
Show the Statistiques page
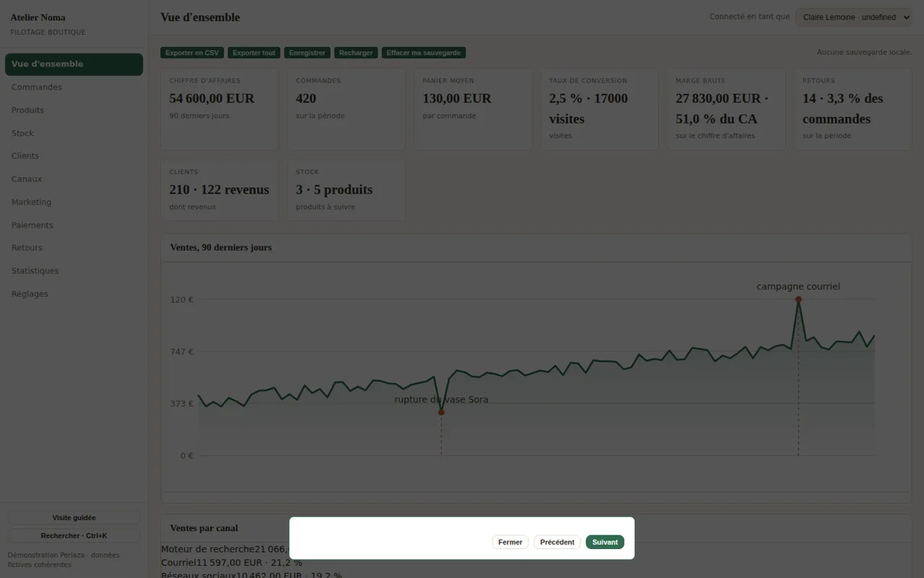click(x=74, y=271)
